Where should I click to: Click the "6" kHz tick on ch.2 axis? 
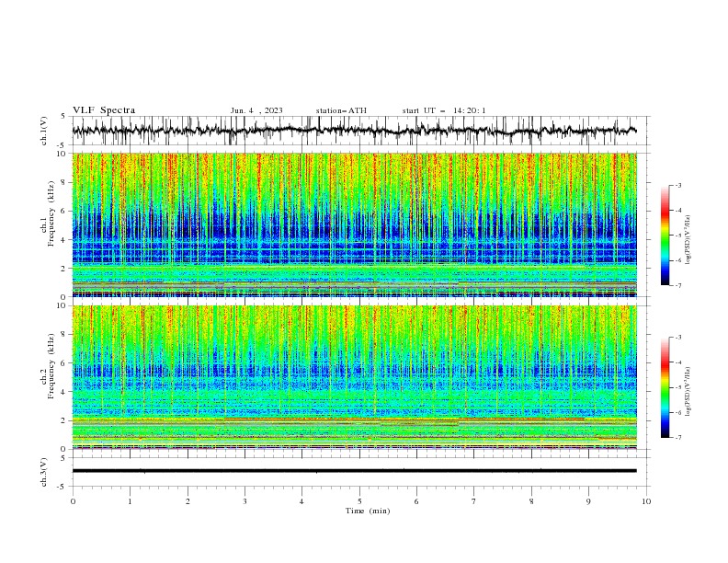[x=64, y=363]
